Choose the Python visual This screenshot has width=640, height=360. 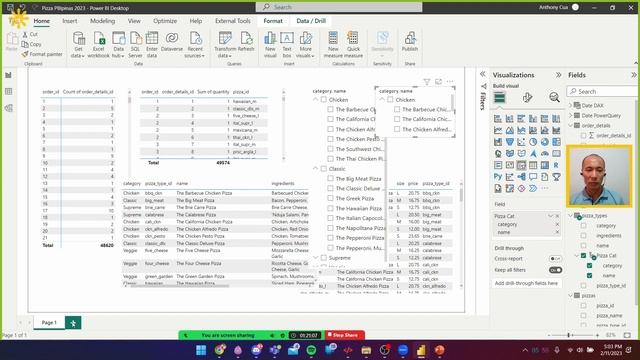tap(498, 177)
